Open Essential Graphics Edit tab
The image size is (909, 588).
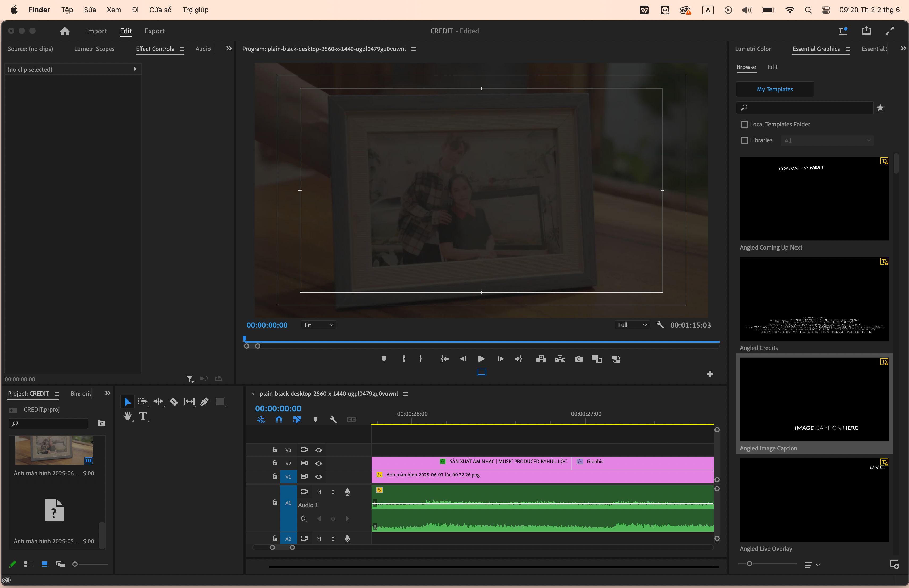coord(773,67)
